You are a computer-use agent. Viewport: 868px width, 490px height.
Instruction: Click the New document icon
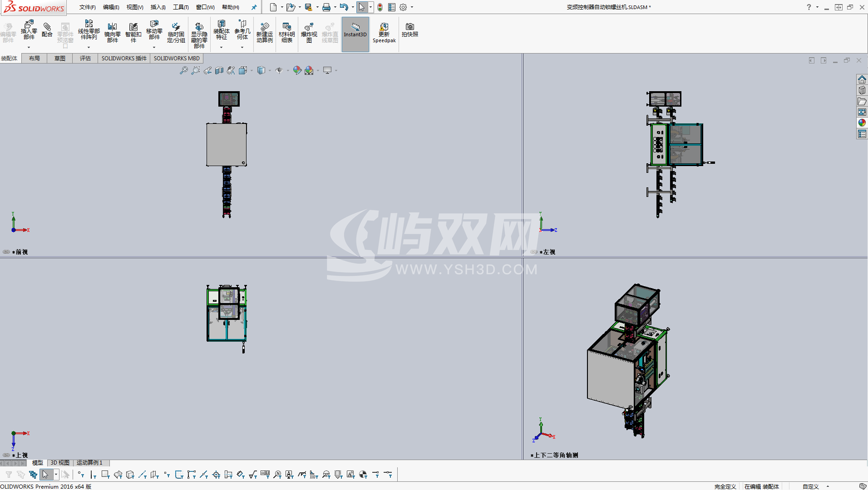pos(273,7)
